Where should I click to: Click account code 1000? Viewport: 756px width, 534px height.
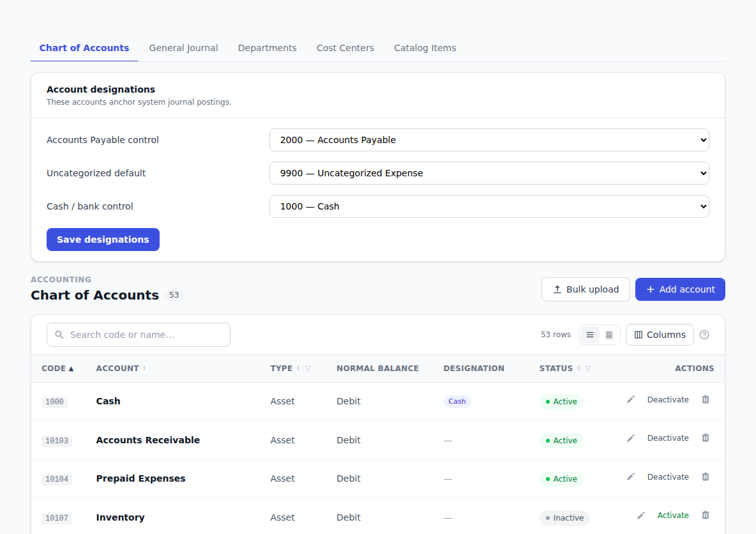(x=54, y=402)
